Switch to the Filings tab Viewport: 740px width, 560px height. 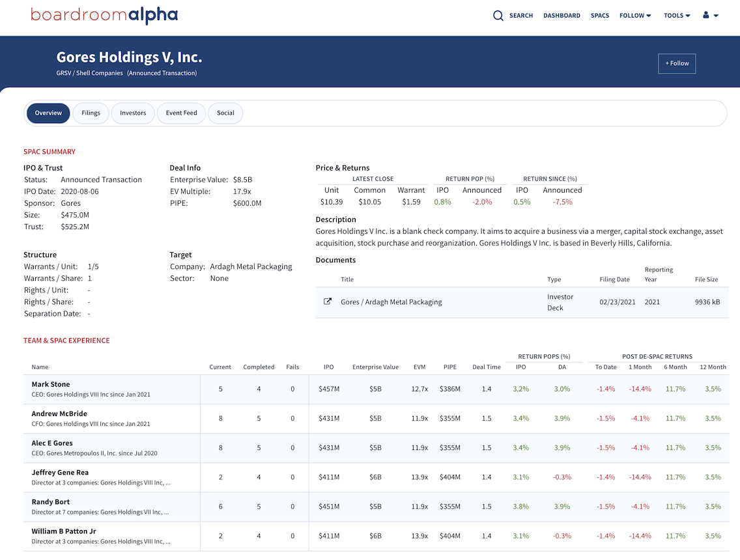point(91,113)
